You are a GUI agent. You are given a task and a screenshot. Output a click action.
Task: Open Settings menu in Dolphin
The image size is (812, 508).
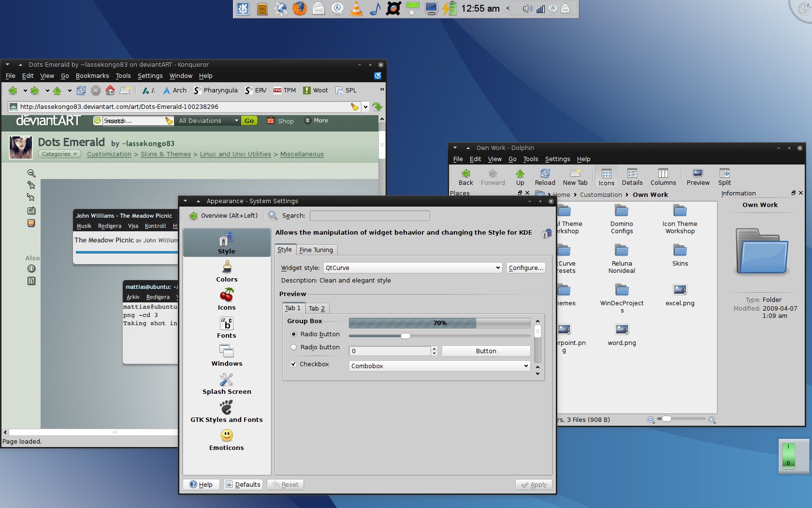tap(557, 159)
